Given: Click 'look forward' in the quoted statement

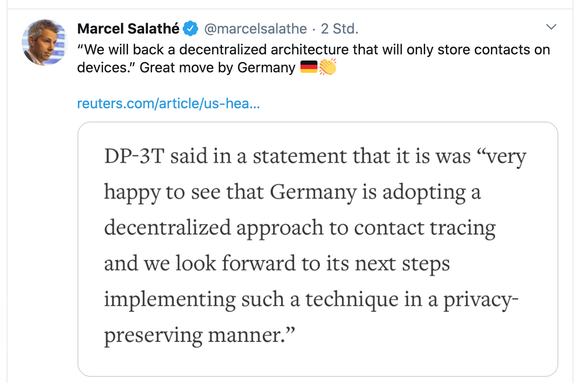Looking at the screenshot, I should (236, 263).
